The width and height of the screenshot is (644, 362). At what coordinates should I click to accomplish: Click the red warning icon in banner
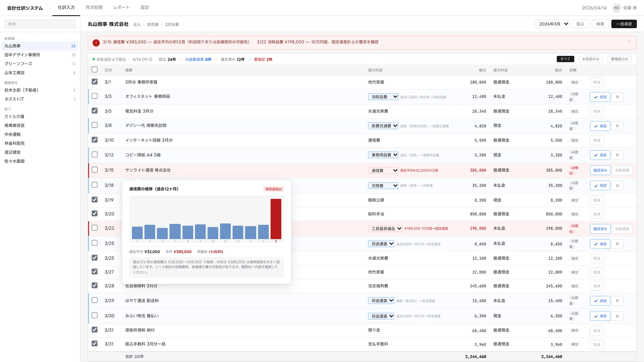96,43
